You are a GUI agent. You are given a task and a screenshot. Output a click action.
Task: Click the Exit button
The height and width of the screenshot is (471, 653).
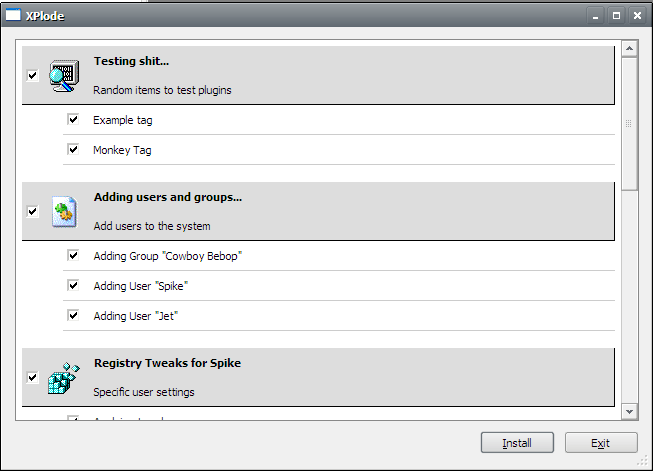601,442
